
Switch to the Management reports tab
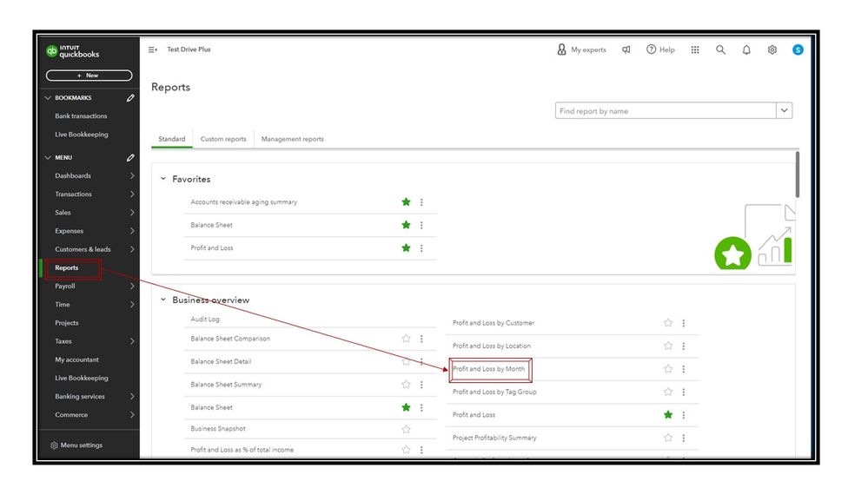(x=292, y=139)
